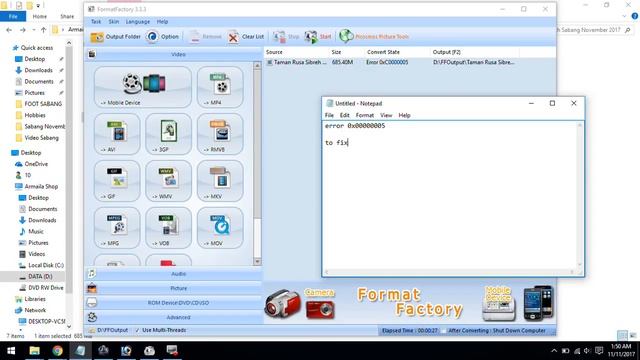Open Quick access in Explorer sidebar
The width and height of the screenshot is (640, 360).
pos(37,48)
